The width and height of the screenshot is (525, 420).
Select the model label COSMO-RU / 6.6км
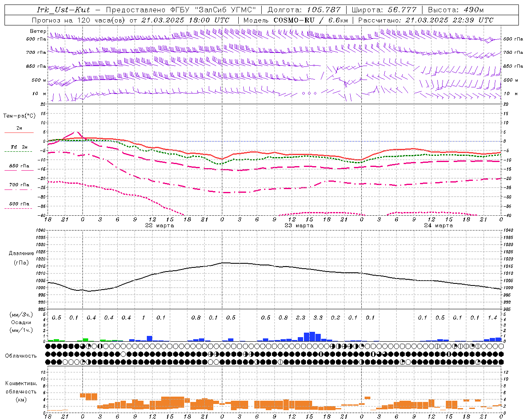point(310,20)
